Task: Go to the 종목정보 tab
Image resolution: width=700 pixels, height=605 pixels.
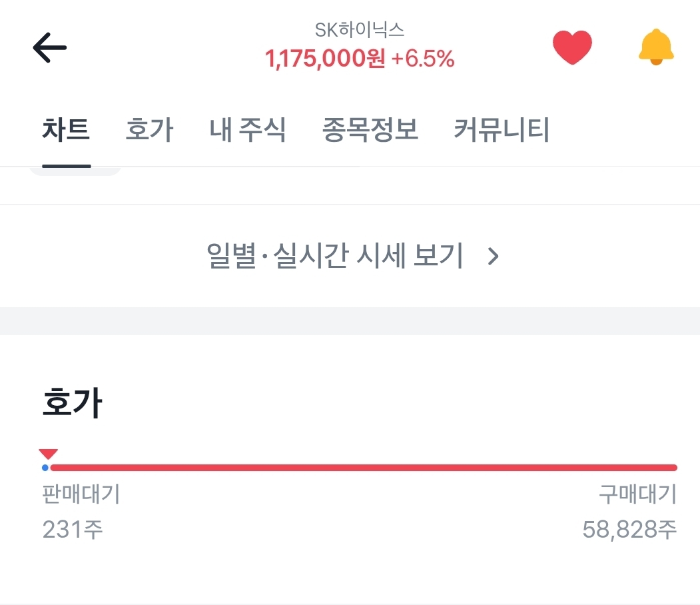Action: click(370, 130)
